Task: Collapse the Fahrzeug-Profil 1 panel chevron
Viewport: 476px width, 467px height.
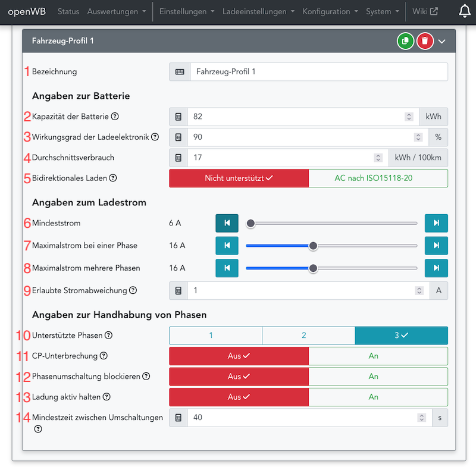Action: click(442, 41)
